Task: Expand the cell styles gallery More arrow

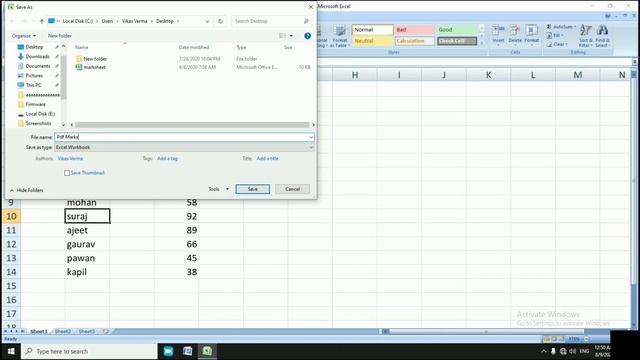Action: point(482,42)
